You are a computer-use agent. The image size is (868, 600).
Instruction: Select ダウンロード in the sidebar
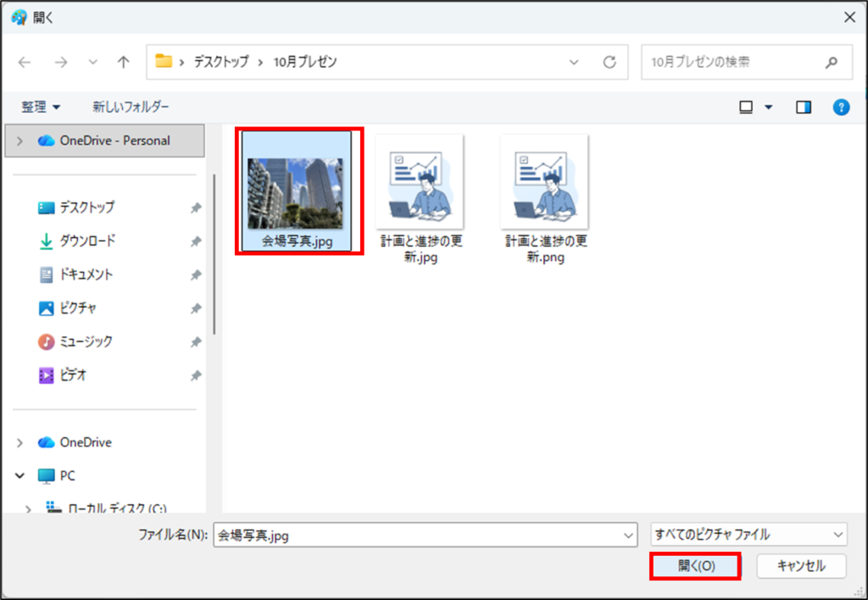(x=86, y=241)
